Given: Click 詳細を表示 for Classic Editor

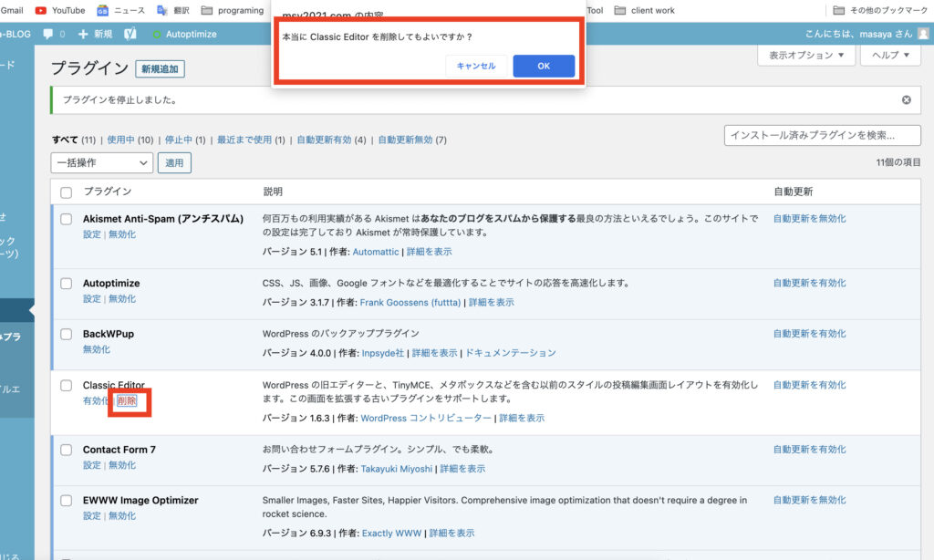Looking at the screenshot, I should coord(522,418).
